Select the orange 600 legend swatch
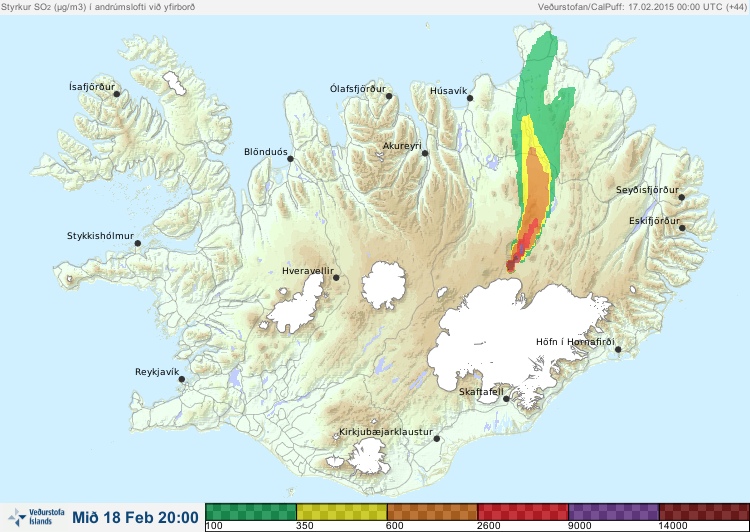The image size is (750, 532). [x=432, y=512]
